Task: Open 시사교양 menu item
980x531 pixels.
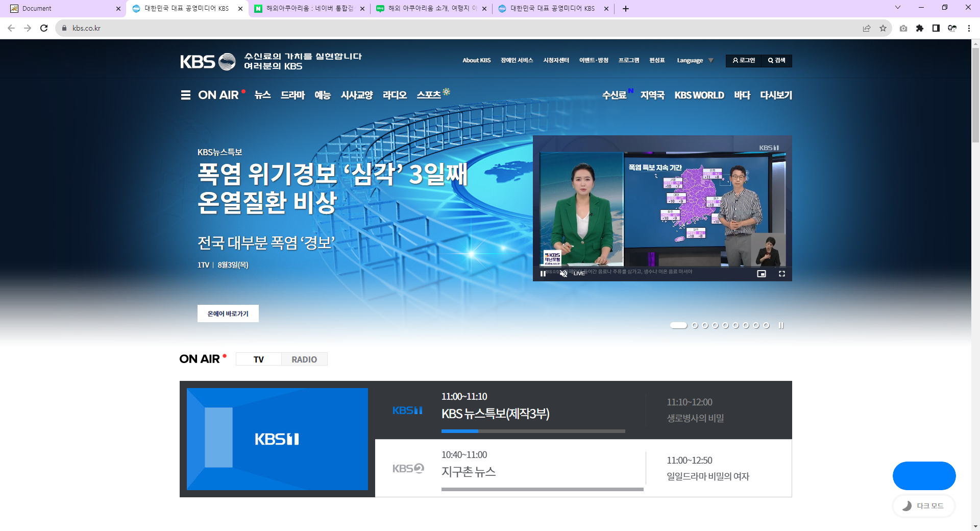Action: (357, 95)
